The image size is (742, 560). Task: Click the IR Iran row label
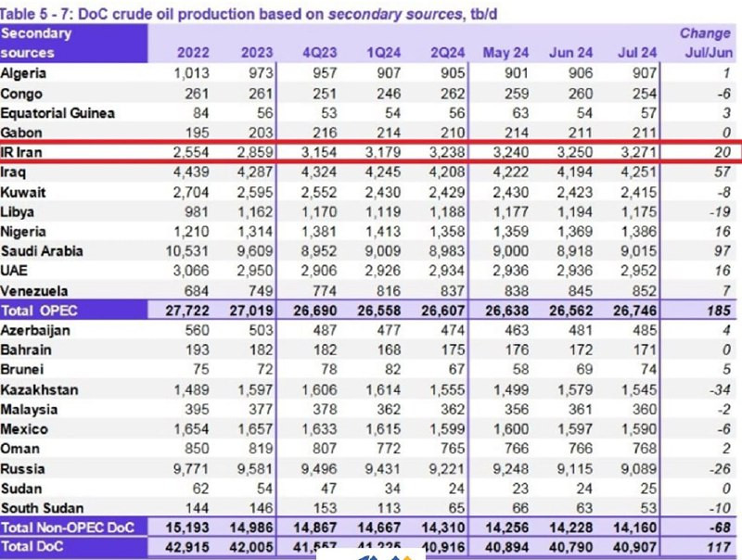[21, 152]
